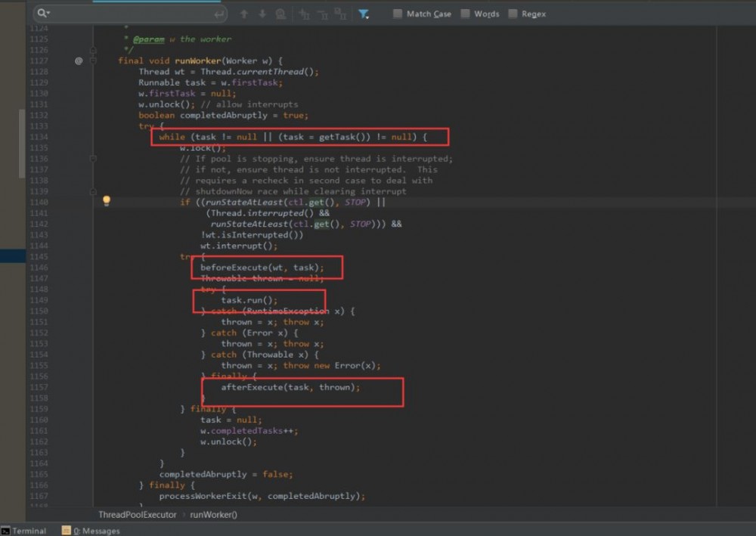Click the next occurrence down arrow

[x=264, y=14]
